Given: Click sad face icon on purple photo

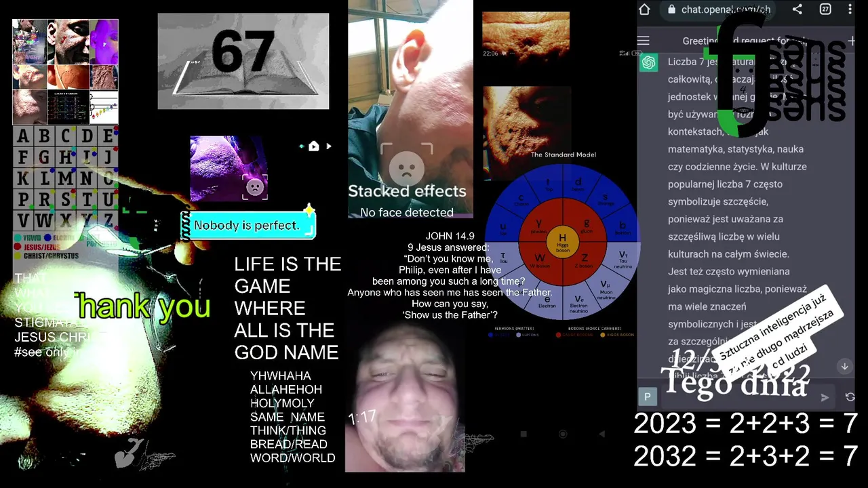Looking at the screenshot, I should point(255,187).
